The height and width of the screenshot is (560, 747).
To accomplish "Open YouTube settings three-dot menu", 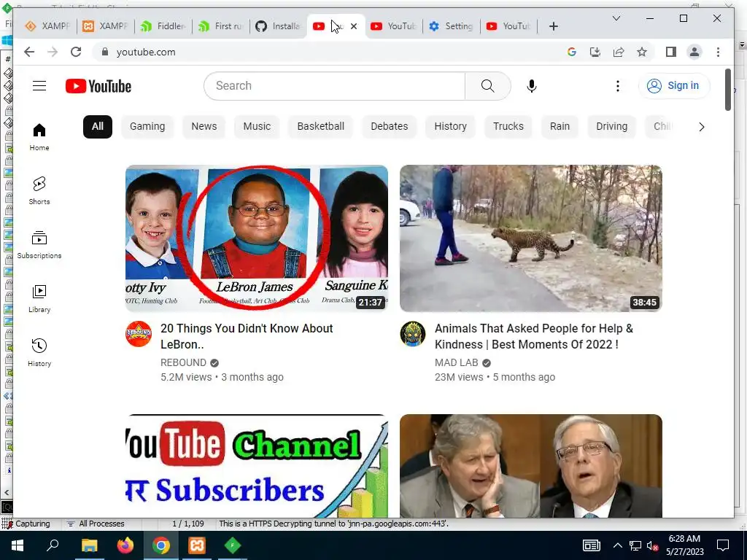I will (617, 86).
